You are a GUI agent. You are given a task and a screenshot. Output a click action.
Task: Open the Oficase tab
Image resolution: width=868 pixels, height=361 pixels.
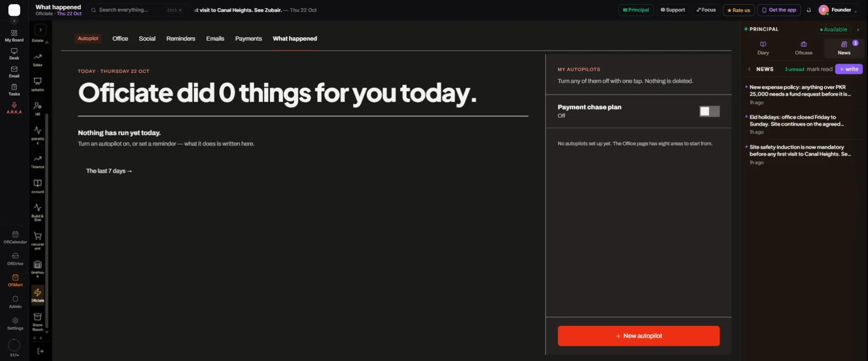coord(804,48)
